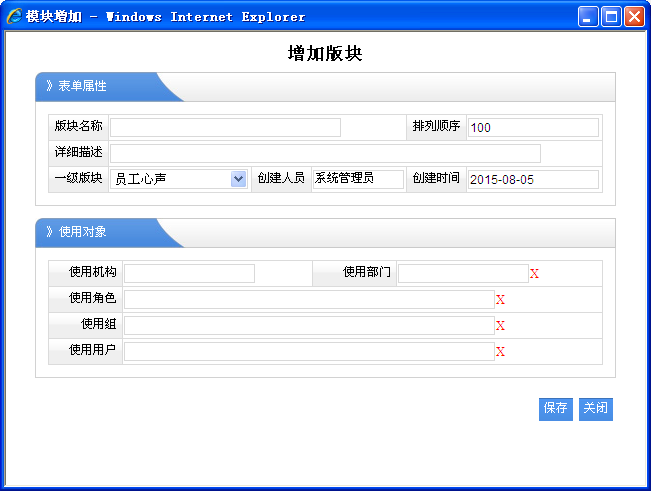Viewport: 651px width, 491px height.
Task: Click the red X beside 使用部门 field
Action: (534, 274)
